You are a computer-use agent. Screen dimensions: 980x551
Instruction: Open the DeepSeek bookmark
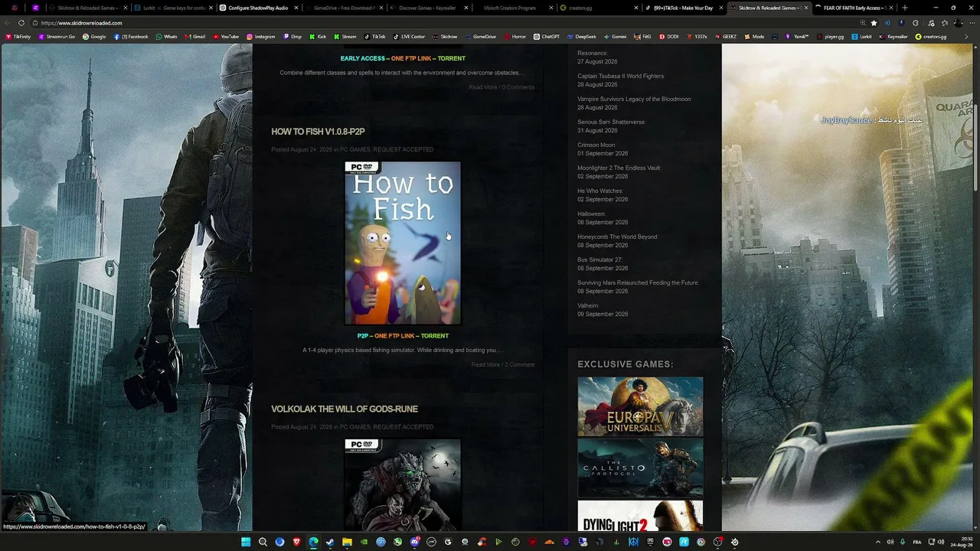[581, 37]
